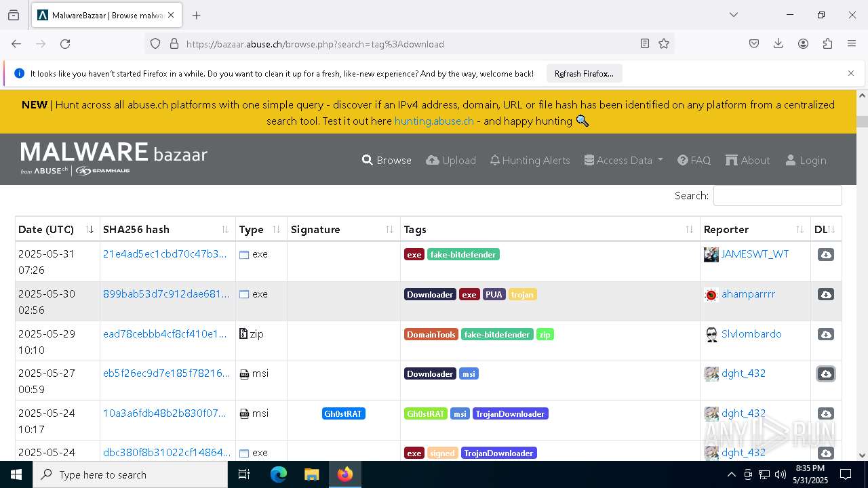The image size is (868, 488).
Task: Open Slvlombardo reporter avatar
Action: [x=711, y=335]
